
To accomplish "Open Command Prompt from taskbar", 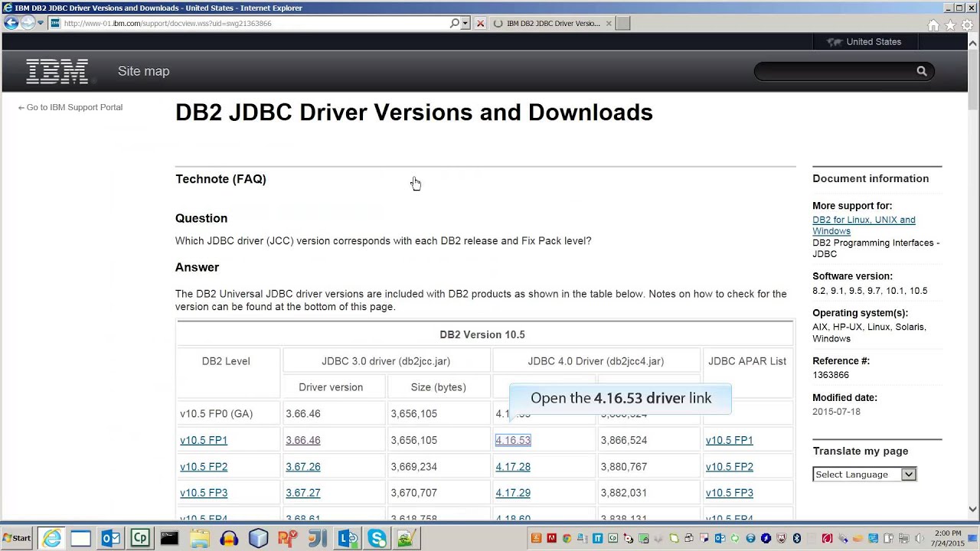I will click(x=170, y=539).
